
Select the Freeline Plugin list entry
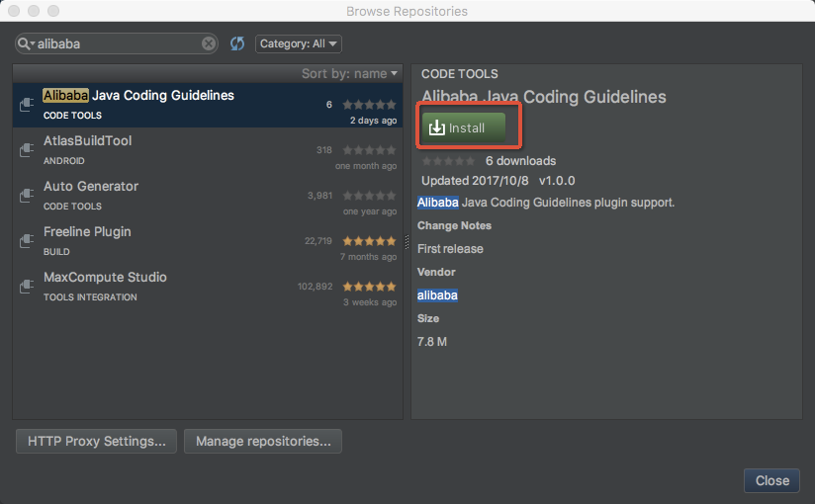pos(148,241)
